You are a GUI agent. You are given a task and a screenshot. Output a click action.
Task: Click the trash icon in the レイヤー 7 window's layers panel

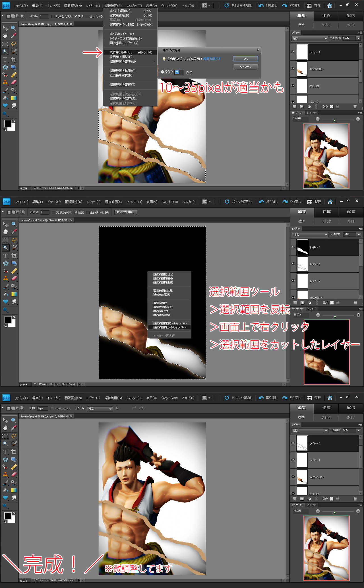tap(355, 107)
